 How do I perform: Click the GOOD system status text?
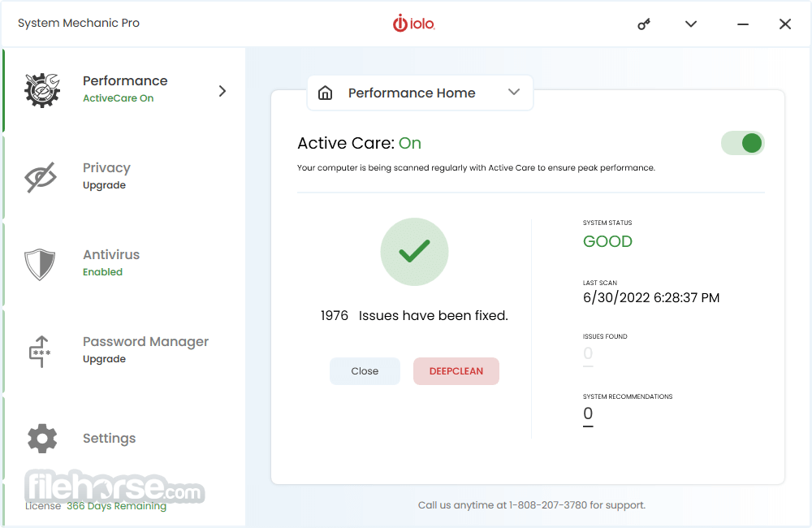coord(607,241)
